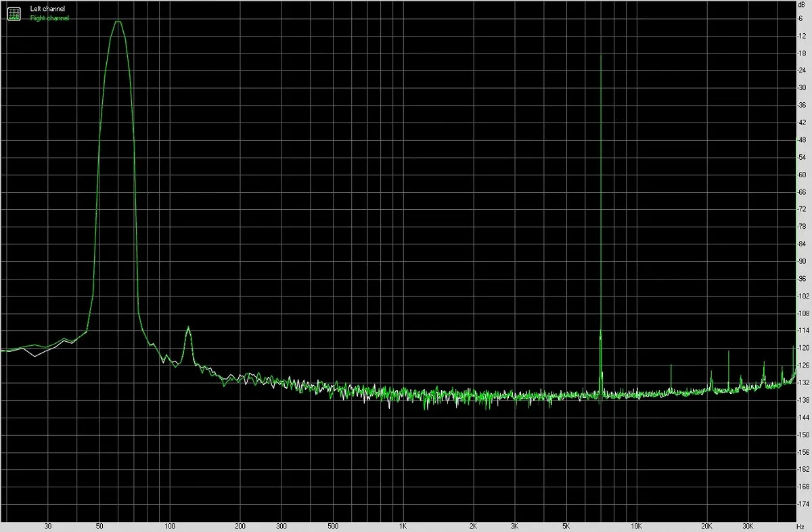Click the -144 dB axis value
Screen dimensions: 812x532
tap(803, 418)
